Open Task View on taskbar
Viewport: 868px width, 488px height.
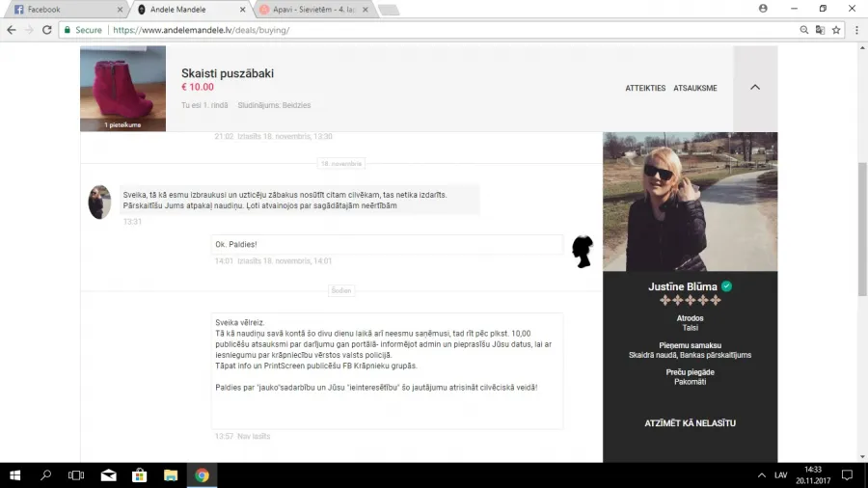click(76, 475)
